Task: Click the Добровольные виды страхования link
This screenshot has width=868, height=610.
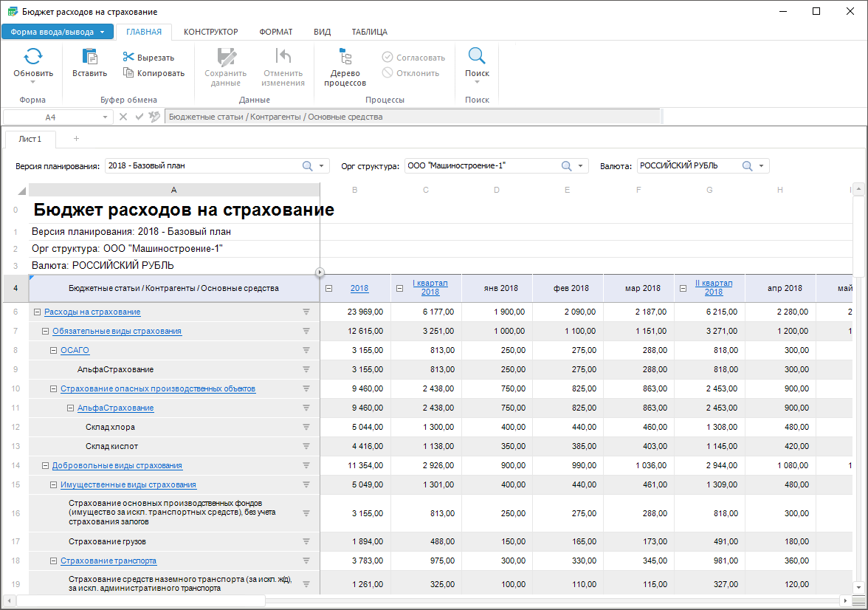Action: 117,466
